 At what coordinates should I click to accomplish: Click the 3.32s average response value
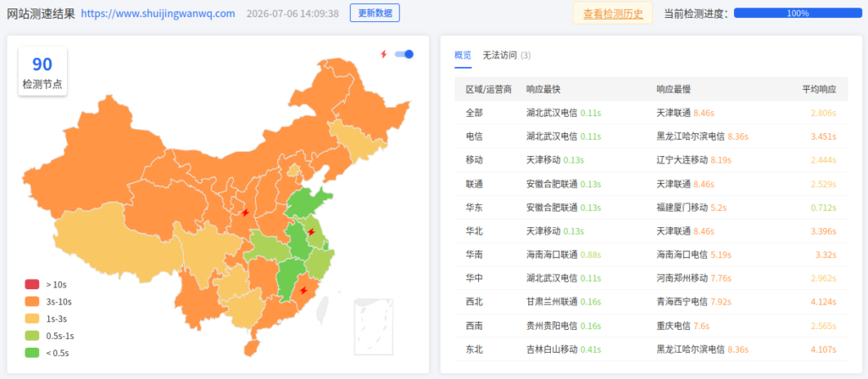pos(826,255)
